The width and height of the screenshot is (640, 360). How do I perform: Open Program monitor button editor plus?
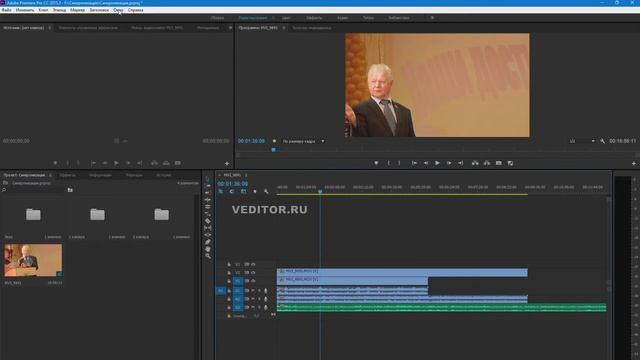[633, 163]
